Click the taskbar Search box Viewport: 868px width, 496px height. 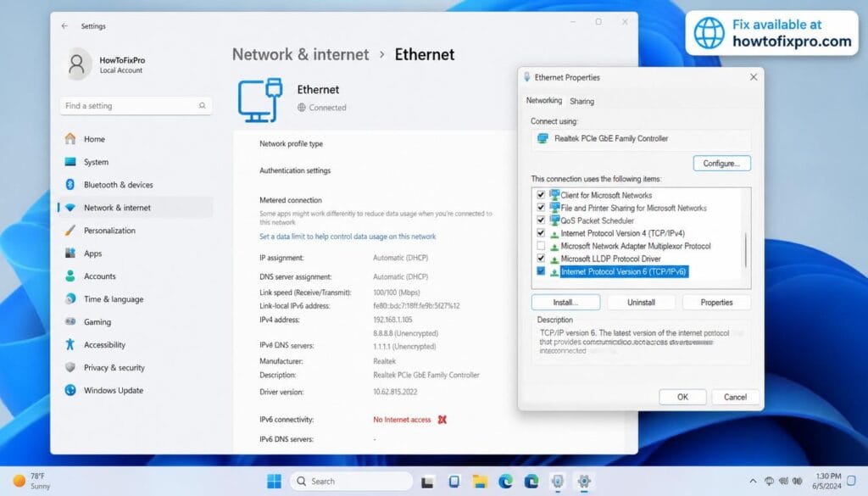tap(352, 481)
